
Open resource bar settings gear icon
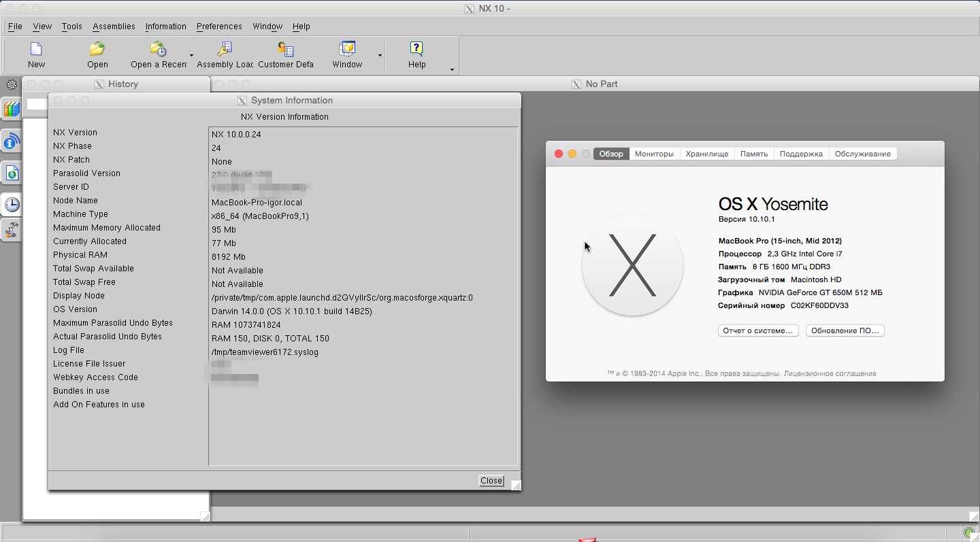coord(12,85)
